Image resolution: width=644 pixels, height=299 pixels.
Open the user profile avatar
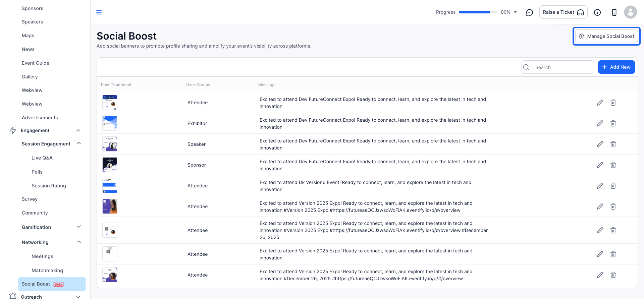pos(631,12)
